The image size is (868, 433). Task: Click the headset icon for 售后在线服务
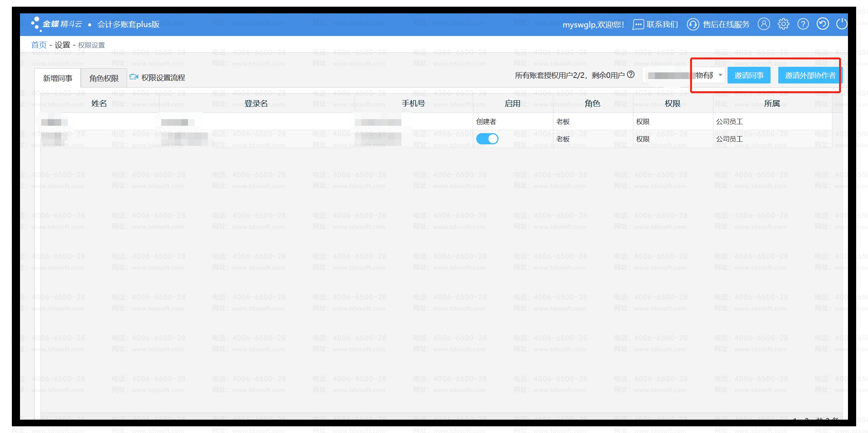[693, 24]
